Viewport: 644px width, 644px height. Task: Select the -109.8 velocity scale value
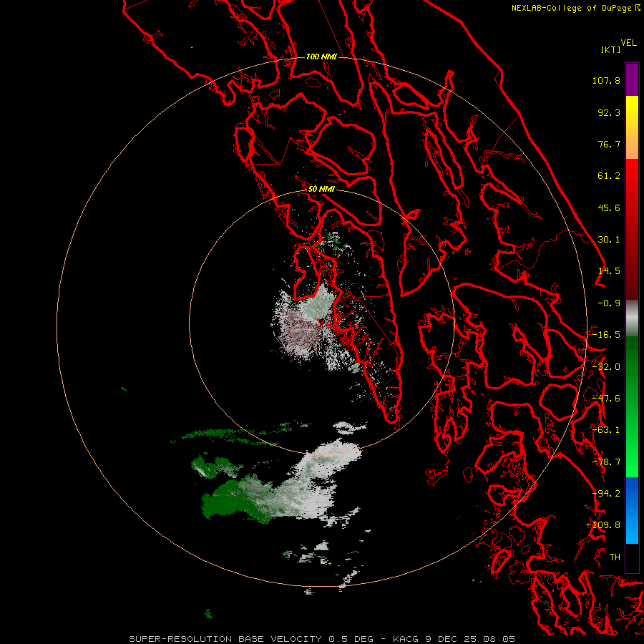point(604,525)
